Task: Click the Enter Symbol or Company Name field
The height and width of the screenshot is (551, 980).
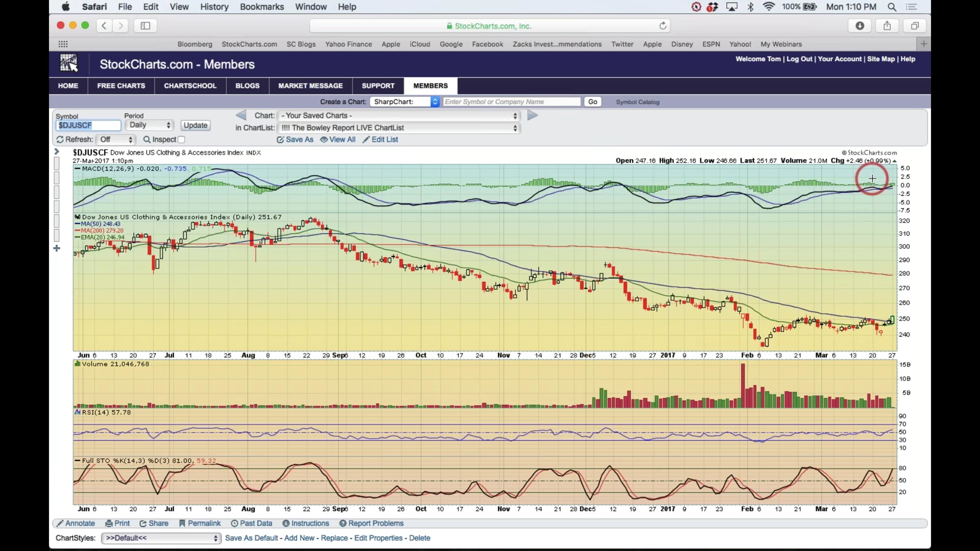Action: tap(512, 102)
